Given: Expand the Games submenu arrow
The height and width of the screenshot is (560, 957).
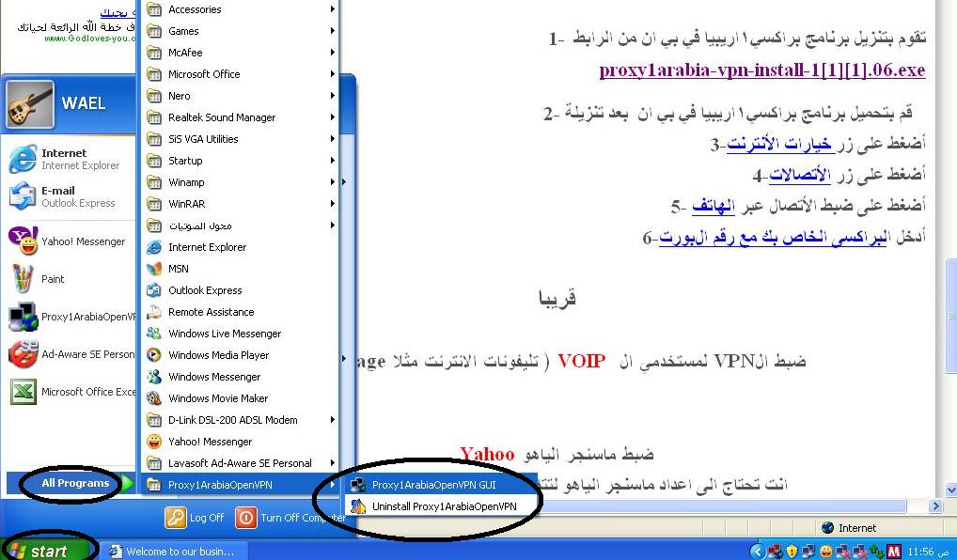Looking at the screenshot, I should [333, 30].
